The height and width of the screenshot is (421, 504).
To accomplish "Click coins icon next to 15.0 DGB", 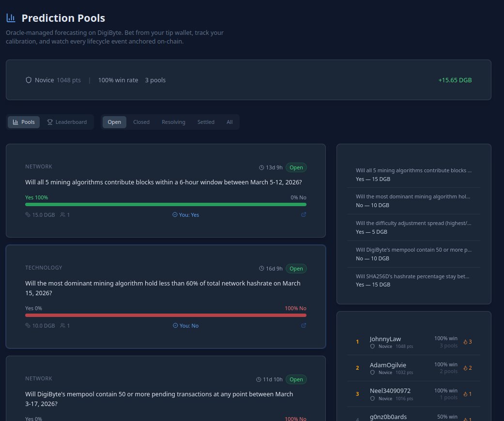I will (28, 215).
